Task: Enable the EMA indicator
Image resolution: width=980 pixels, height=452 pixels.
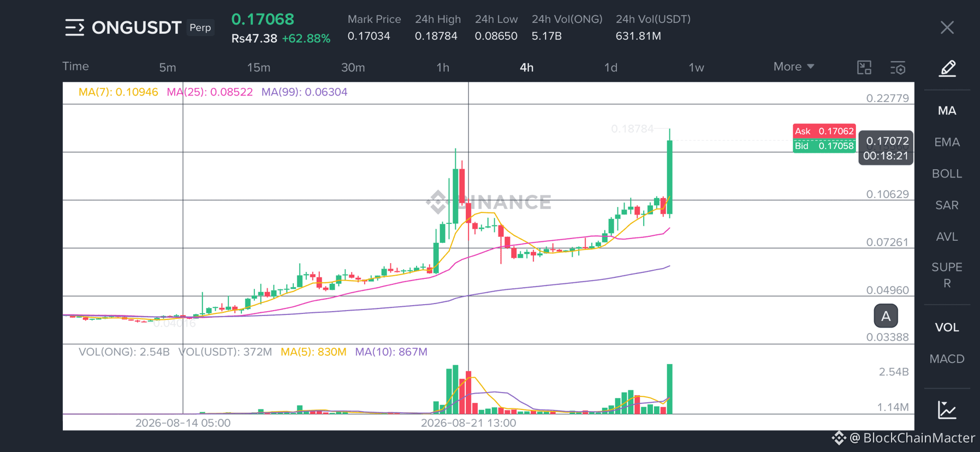Action: click(947, 142)
